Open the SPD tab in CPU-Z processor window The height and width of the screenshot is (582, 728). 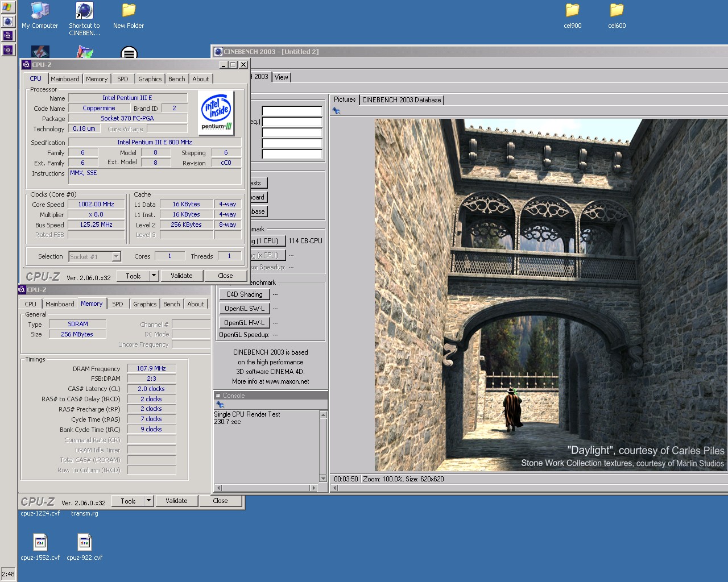pyautogui.click(x=123, y=79)
